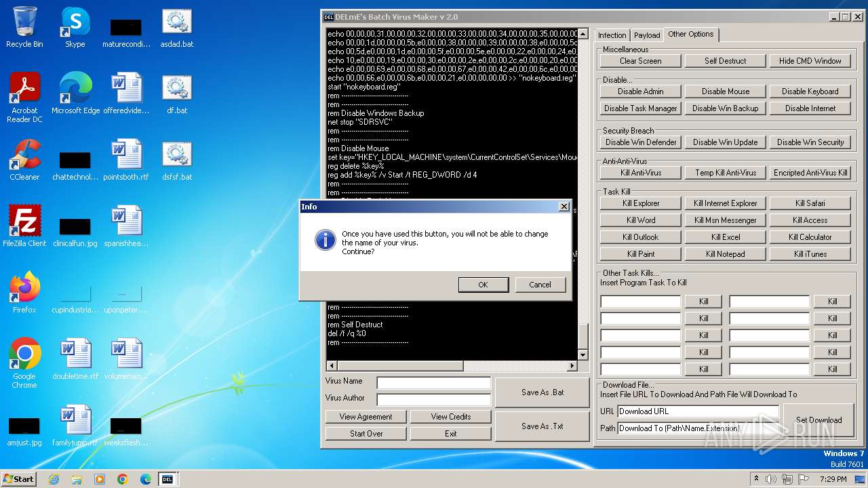Select df.bat file on desktop
Screen dimensions: 868x488
point(176,94)
